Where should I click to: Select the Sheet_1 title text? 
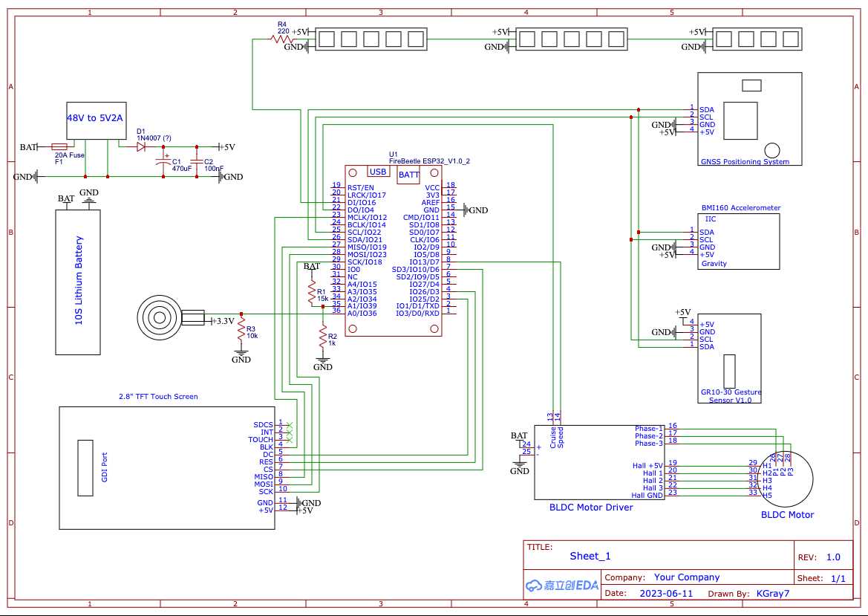(590, 556)
